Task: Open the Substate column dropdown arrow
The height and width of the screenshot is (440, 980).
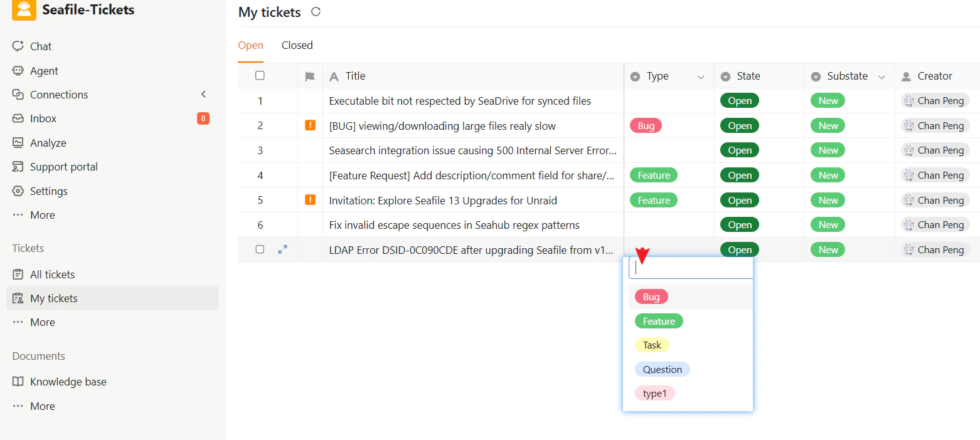Action: point(881,76)
